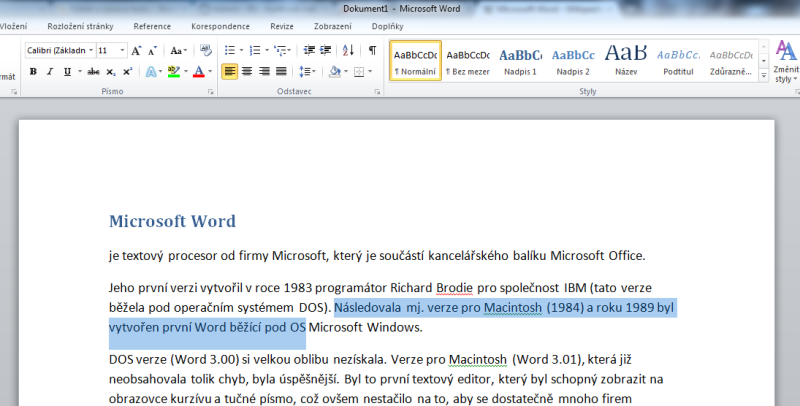Click the Microsoft Word heading text
Screen dimensions: 800x406
pos(172,221)
